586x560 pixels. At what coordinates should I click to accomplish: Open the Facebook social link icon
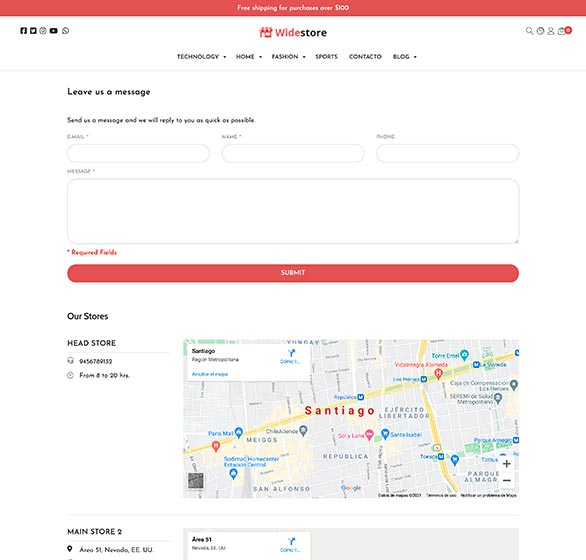tap(24, 31)
